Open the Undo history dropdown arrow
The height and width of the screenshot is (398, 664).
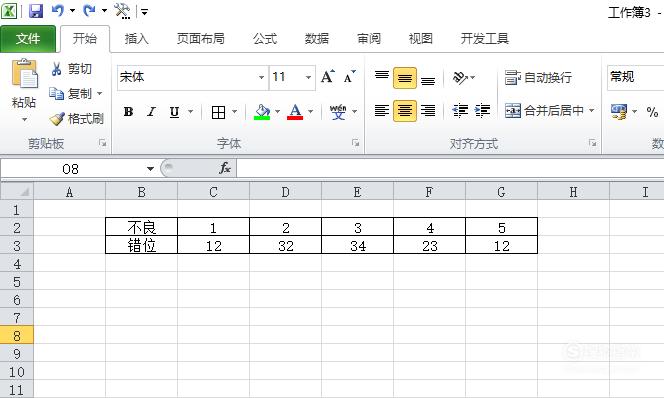72,11
